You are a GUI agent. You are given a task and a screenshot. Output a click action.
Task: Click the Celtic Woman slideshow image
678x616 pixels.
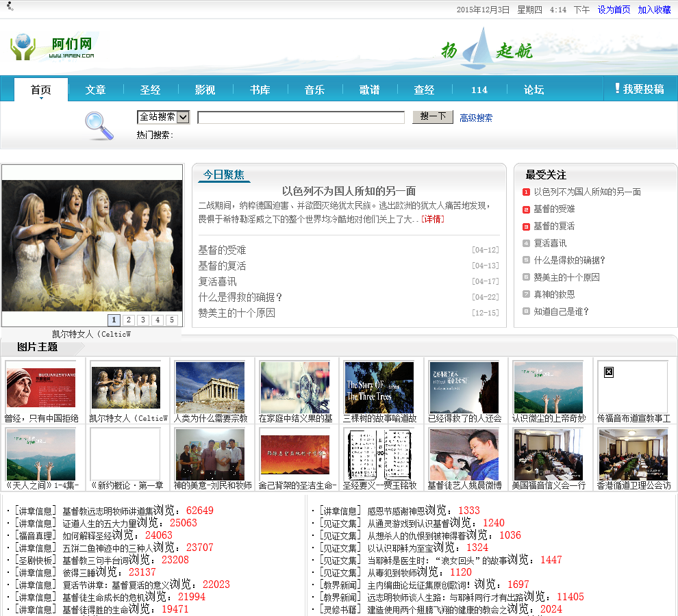(92, 245)
